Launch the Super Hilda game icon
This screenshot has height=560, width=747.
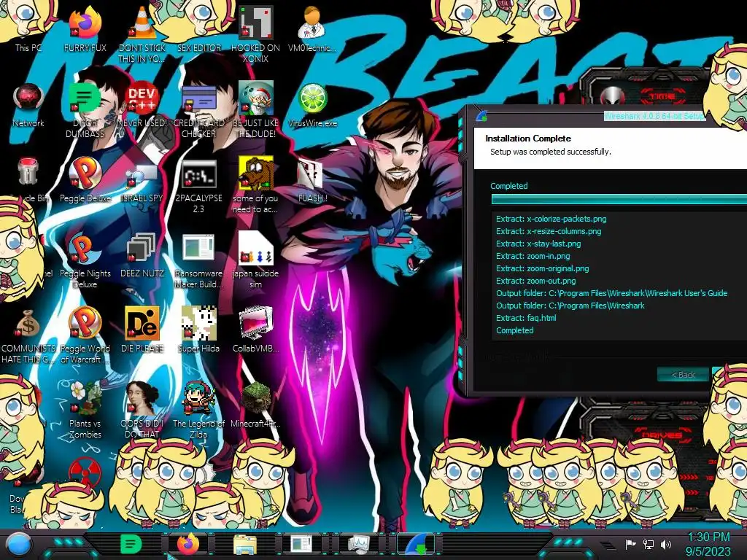(199, 324)
